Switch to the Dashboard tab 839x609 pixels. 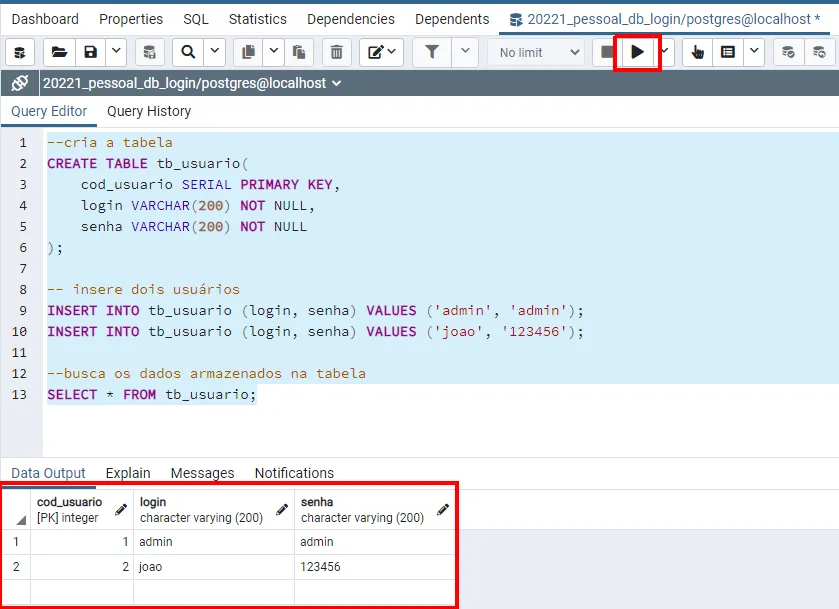[45, 19]
